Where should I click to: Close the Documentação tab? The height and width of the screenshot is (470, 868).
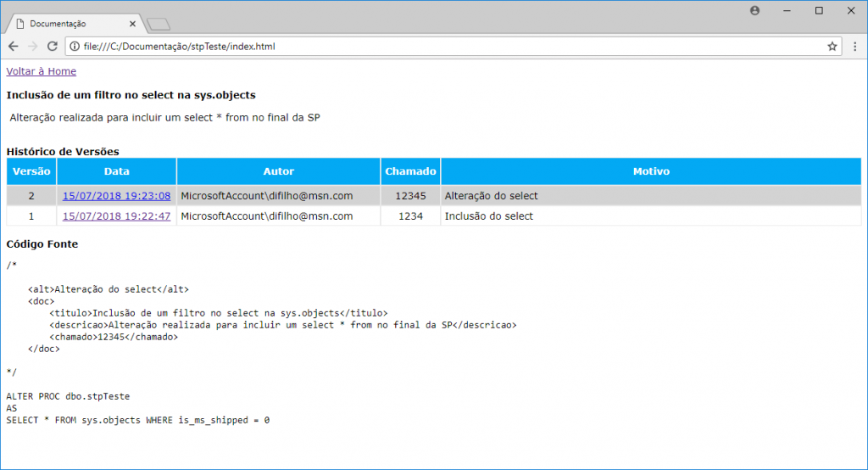click(x=132, y=24)
